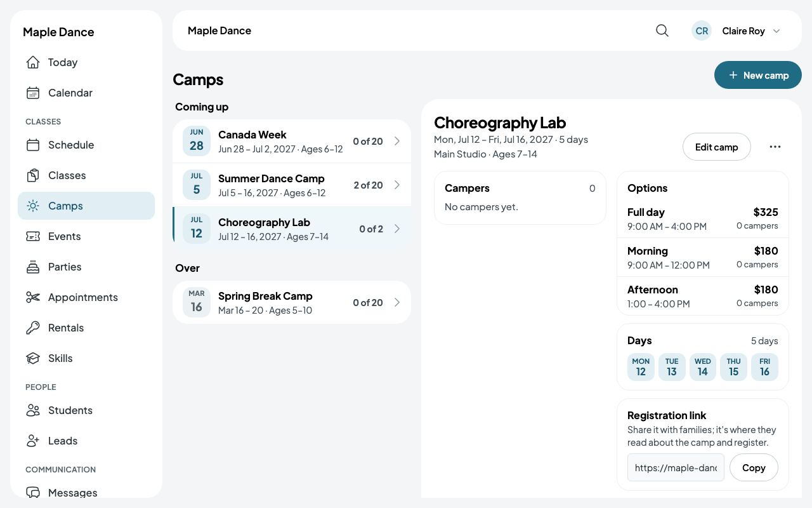The image size is (812, 508).
Task: Copy the registration link
Action: pos(754,467)
